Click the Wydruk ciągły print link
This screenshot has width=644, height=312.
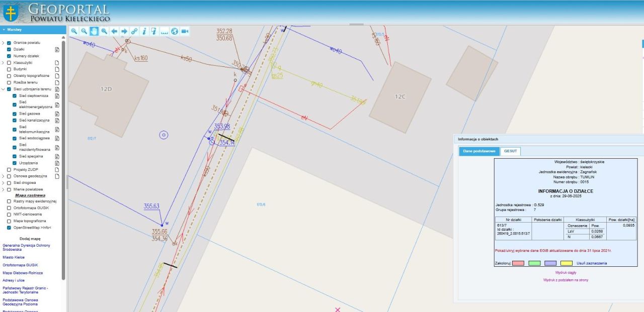click(x=566, y=272)
